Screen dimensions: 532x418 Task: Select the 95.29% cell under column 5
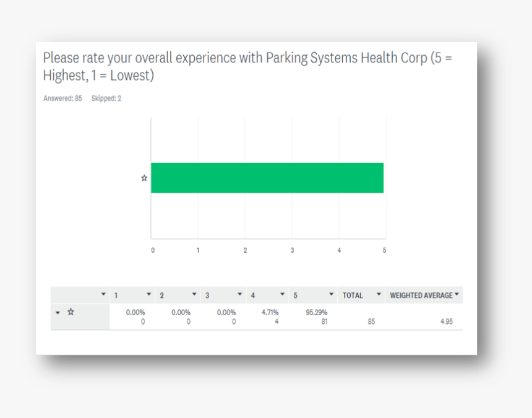[316, 312]
